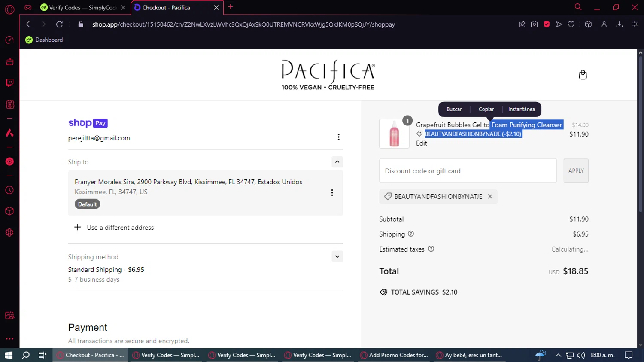Click Shipping info question mark icon
The width and height of the screenshot is (644, 362).
coord(411,234)
